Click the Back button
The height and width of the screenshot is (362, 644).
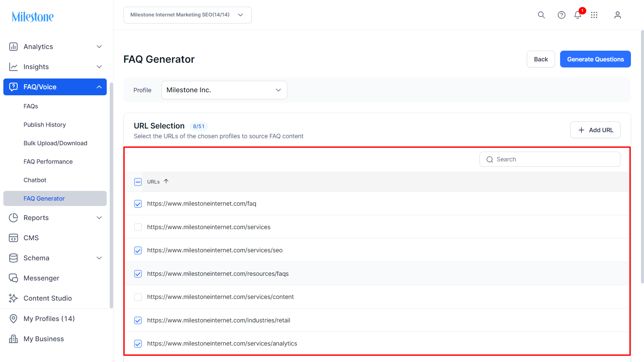point(541,59)
